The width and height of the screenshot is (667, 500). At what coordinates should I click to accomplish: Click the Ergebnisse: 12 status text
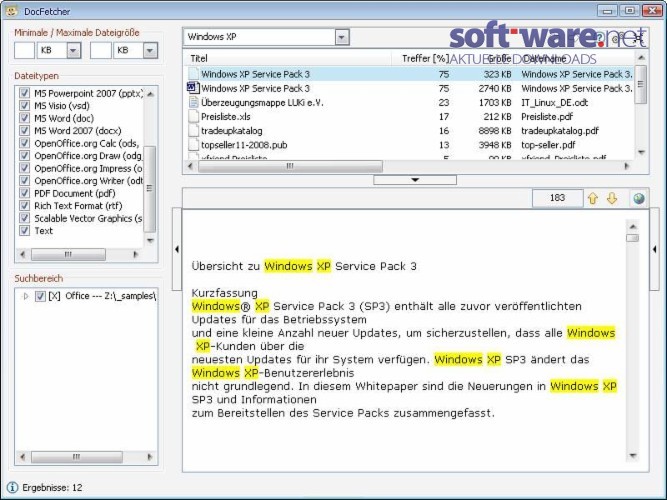coord(52,487)
